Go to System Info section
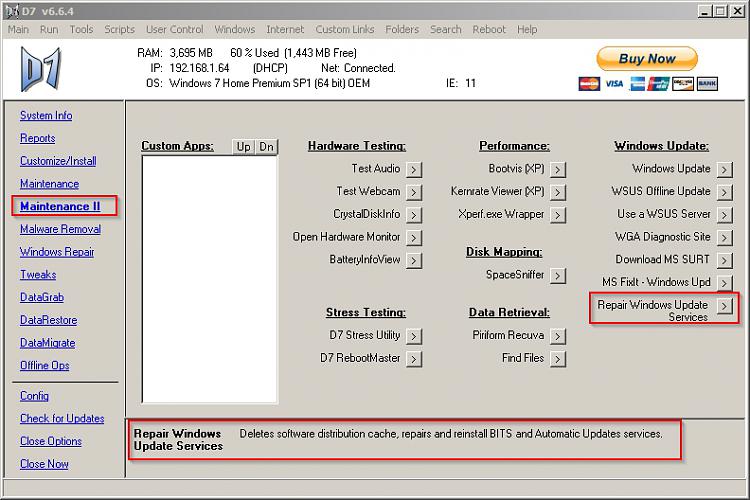The image size is (750, 500). (46, 116)
